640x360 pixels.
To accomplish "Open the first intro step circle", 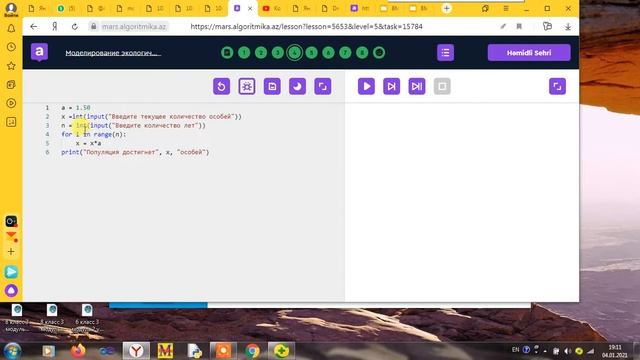I will coord(227,53).
